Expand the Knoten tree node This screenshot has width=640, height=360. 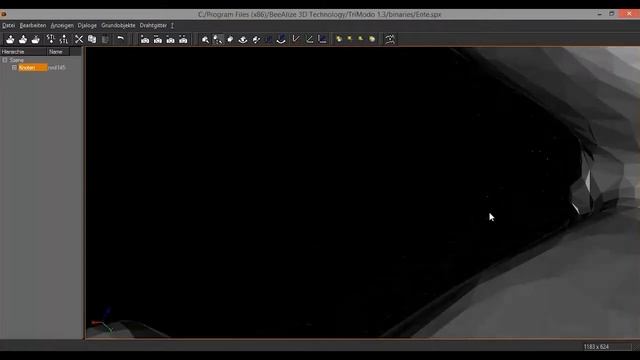[x=14, y=67]
